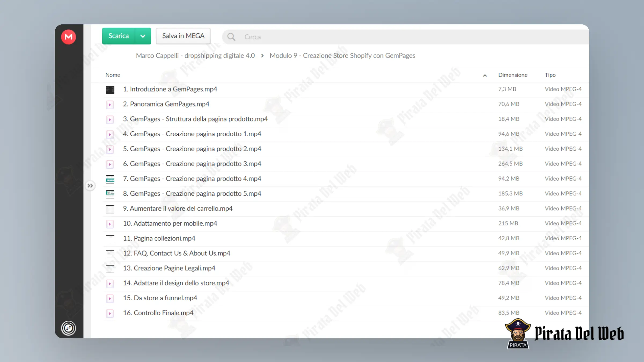Select 6. GemPages - Creazione pagina prodotto 3.mp4

tap(192, 164)
